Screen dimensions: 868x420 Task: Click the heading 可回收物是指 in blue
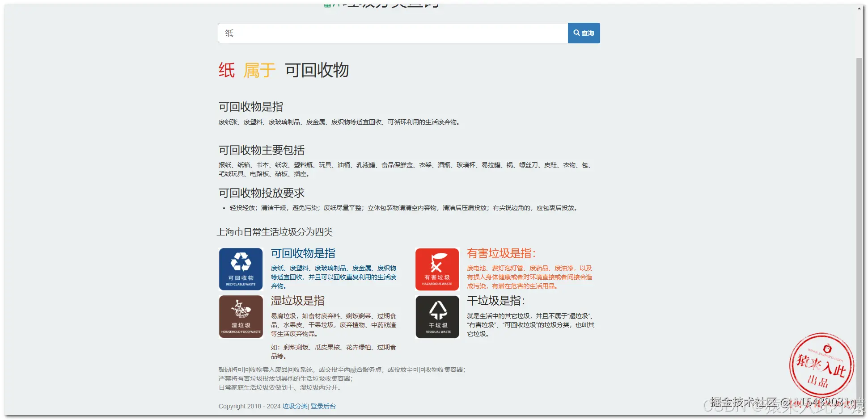(303, 253)
